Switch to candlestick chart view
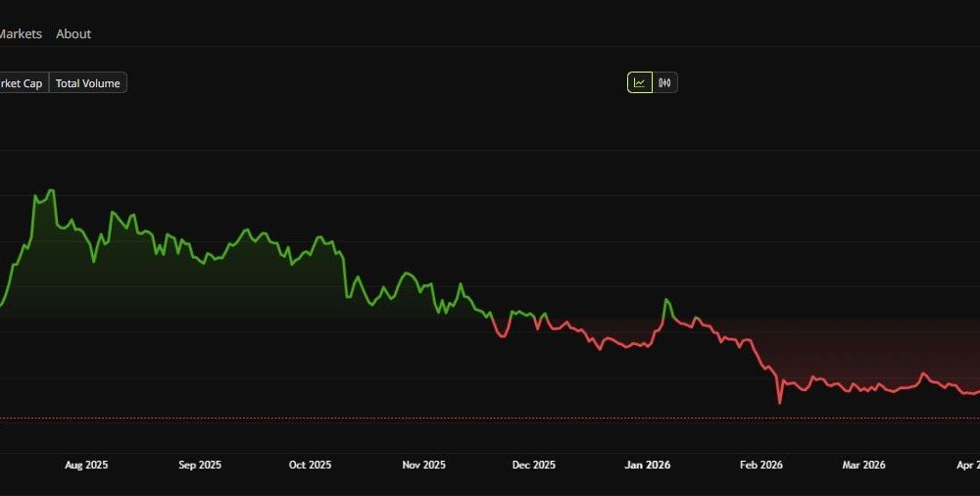980x496 pixels. pos(665,82)
